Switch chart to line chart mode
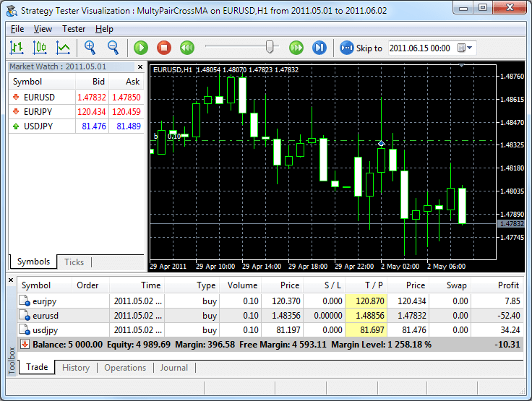Viewport: 532px width, 401px height. coord(63,48)
